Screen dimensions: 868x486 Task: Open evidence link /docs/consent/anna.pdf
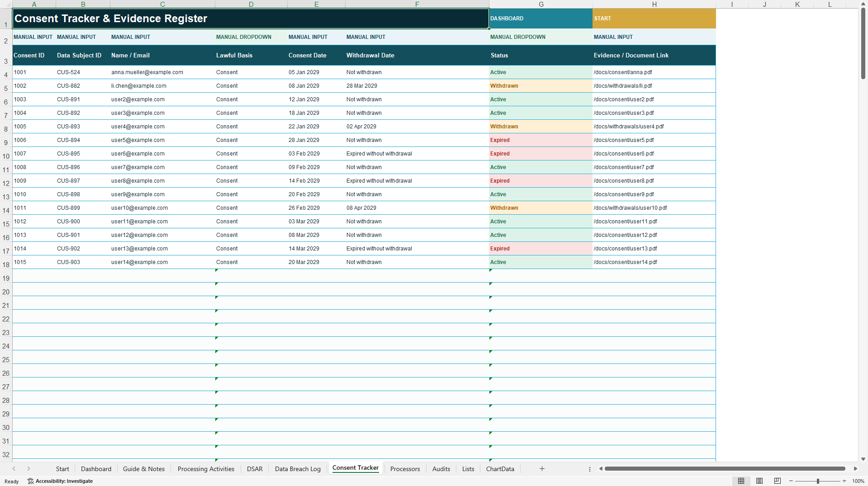pos(623,72)
